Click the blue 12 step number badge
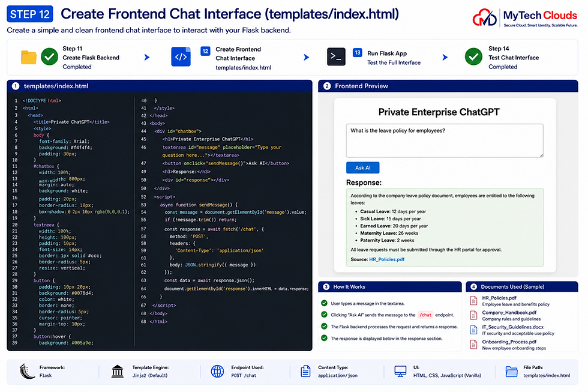The width and height of the screenshot is (588, 392). pos(205,51)
